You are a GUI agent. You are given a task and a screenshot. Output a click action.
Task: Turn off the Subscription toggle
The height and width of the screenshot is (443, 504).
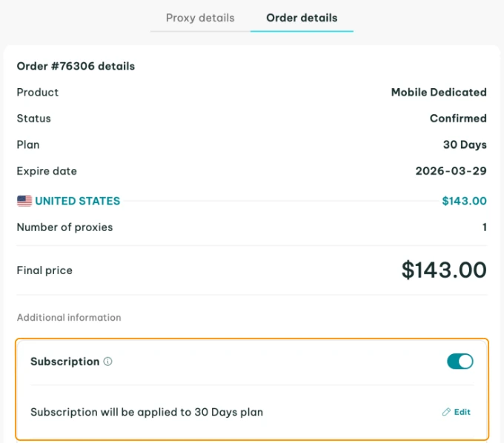tap(460, 362)
